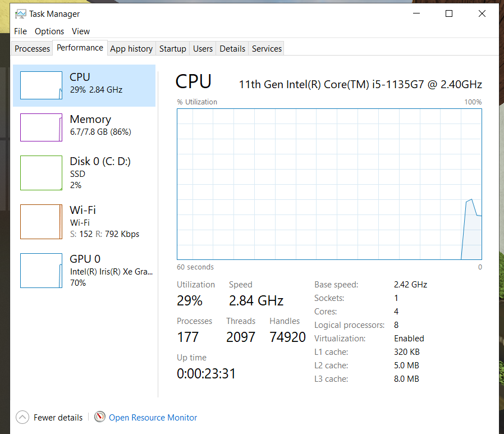Click the Open Resource Monitor link
Image resolution: width=504 pixels, height=434 pixels.
[x=153, y=417]
